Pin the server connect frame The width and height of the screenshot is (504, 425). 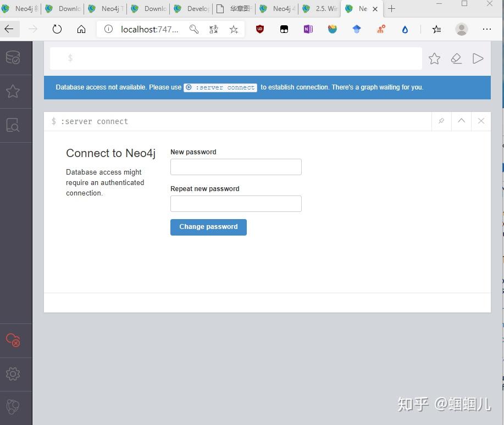(441, 121)
